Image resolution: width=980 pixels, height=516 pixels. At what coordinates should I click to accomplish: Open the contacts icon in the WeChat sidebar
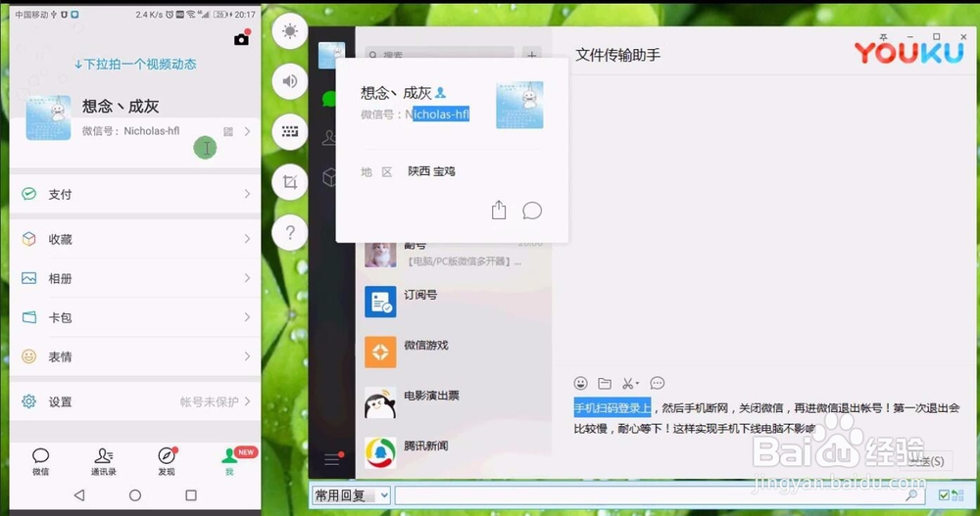pyautogui.click(x=328, y=138)
